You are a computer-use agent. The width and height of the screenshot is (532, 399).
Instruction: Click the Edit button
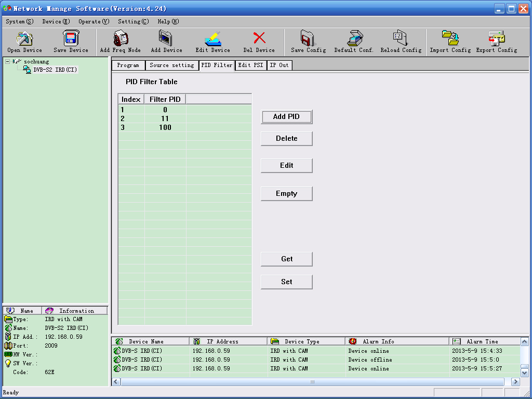click(x=287, y=166)
